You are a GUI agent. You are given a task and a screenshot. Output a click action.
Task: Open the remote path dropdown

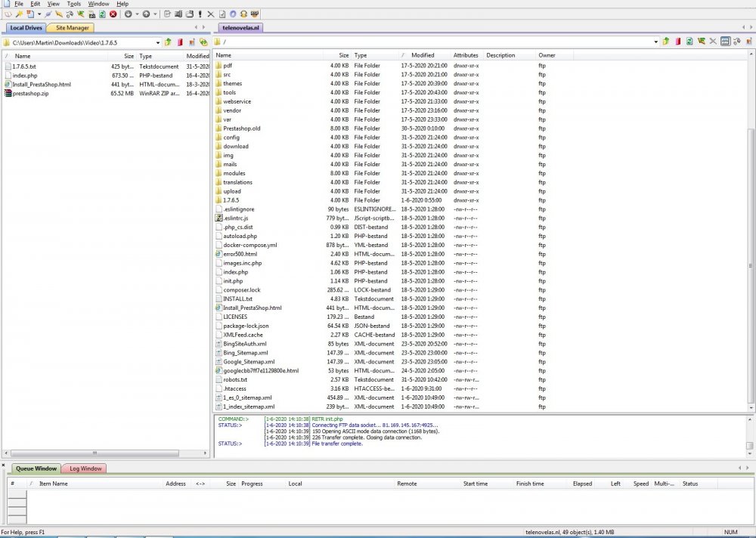pyautogui.click(x=655, y=42)
